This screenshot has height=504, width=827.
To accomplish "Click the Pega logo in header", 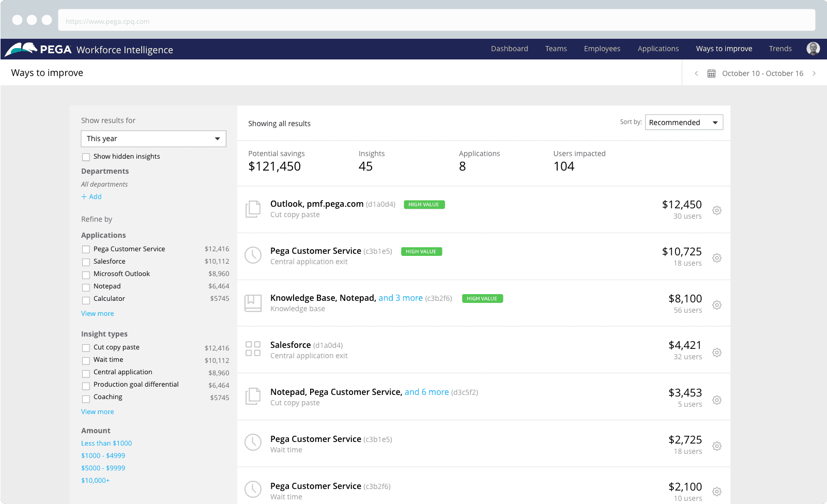I will tap(38, 49).
